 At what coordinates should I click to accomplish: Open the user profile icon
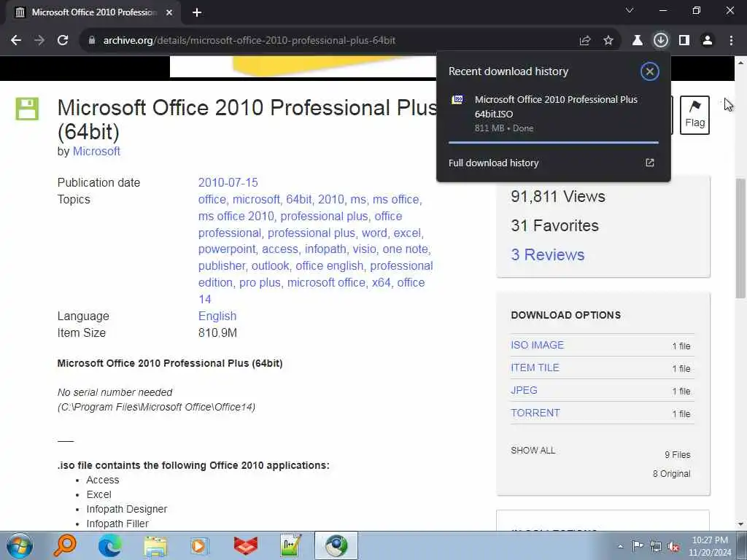click(708, 41)
